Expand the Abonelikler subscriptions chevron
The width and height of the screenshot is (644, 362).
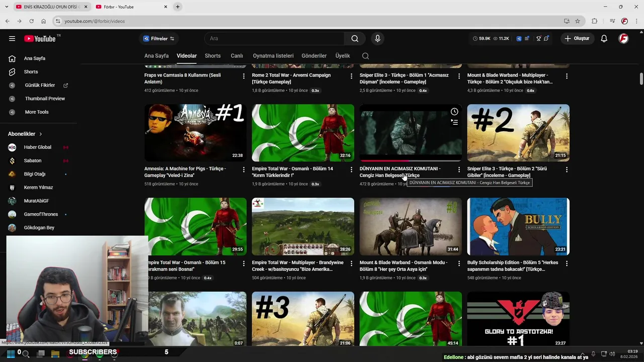click(x=41, y=134)
